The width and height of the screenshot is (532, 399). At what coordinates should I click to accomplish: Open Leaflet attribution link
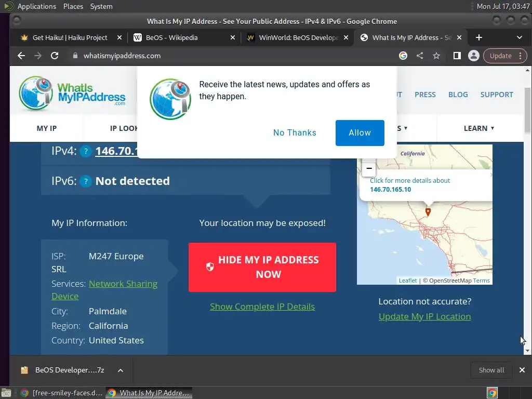point(407,281)
